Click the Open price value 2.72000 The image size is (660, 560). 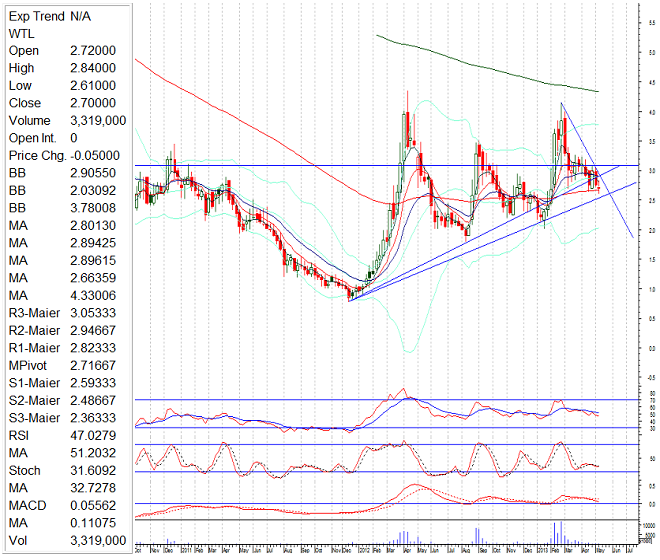tap(90, 50)
